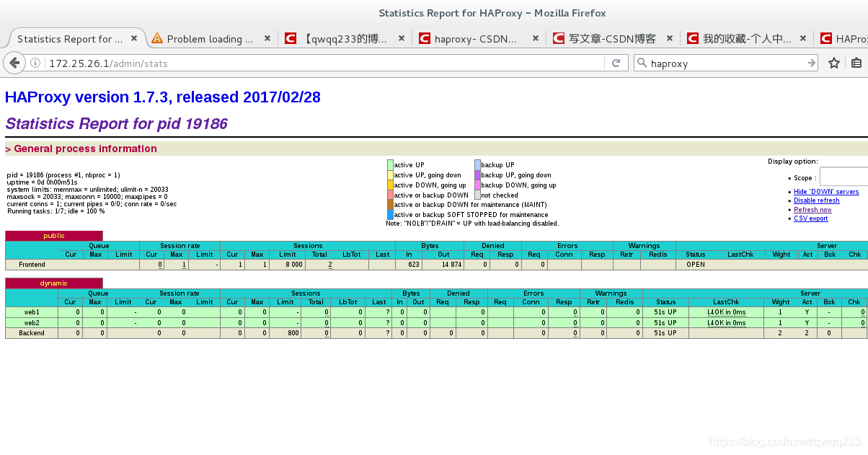Click Backend 51s UP status cell
The height and width of the screenshot is (455, 868).
pyautogui.click(x=665, y=333)
